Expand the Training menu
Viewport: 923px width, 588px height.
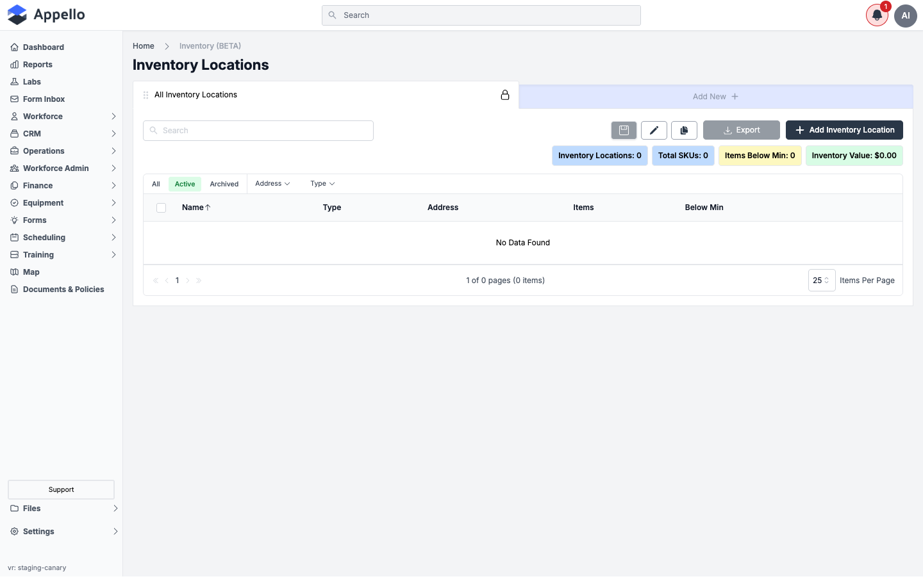pyautogui.click(x=113, y=255)
